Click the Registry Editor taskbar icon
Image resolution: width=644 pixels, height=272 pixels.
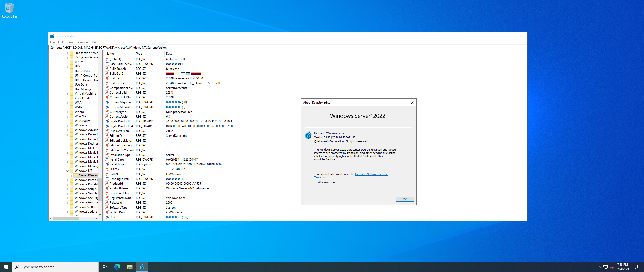pyautogui.click(x=142, y=267)
